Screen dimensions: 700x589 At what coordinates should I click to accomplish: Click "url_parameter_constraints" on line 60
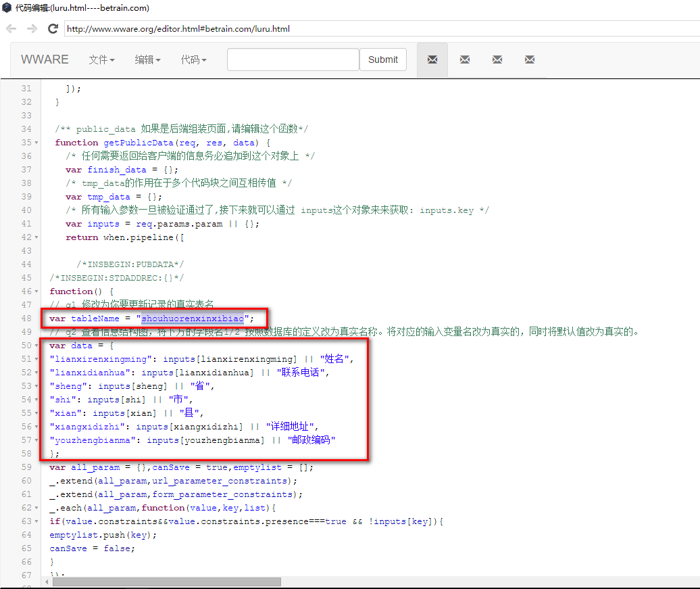click(x=220, y=481)
